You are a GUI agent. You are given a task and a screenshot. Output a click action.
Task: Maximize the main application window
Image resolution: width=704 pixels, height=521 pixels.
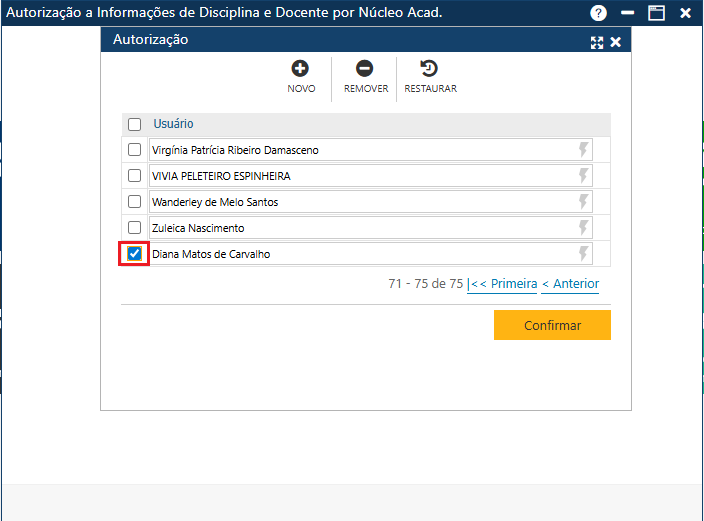click(x=656, y=13)
